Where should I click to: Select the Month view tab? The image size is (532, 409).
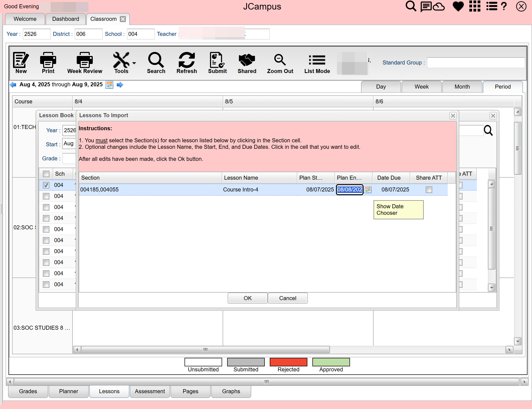(x=462, y=87)
